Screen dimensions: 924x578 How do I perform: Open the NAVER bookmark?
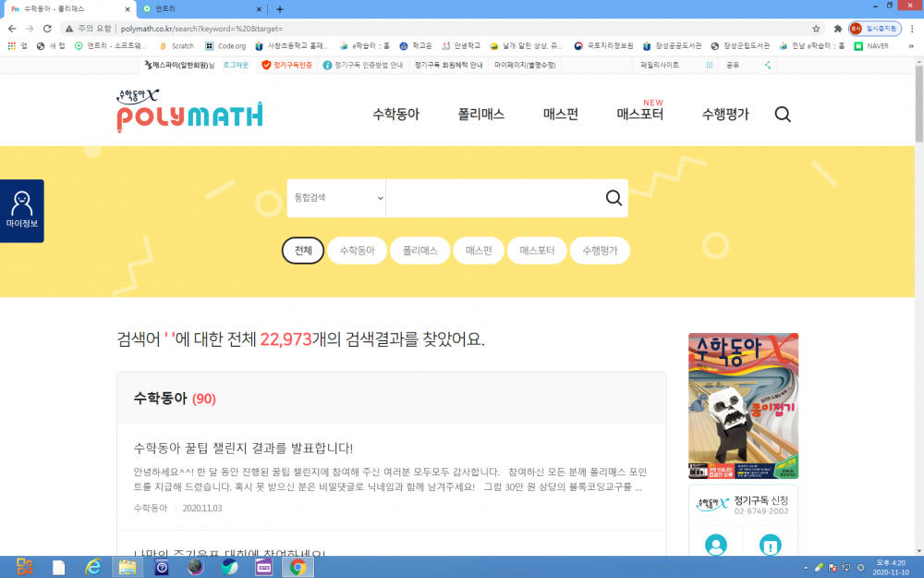coord(871,45)
